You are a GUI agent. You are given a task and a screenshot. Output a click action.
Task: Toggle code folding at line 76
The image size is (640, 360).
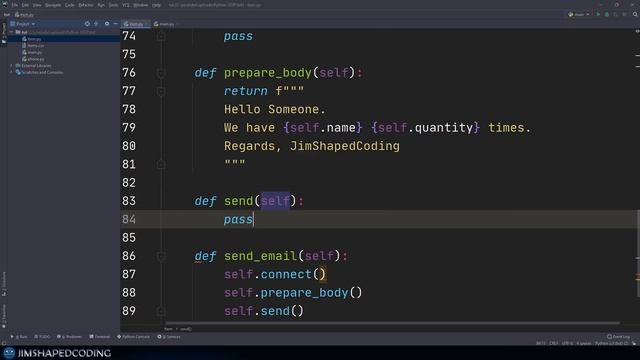pos(161,73)
